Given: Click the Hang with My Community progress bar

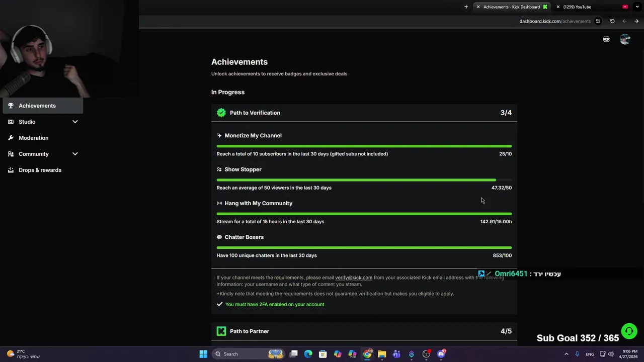Looking at the screenshot, I should (x=364, y=214).
